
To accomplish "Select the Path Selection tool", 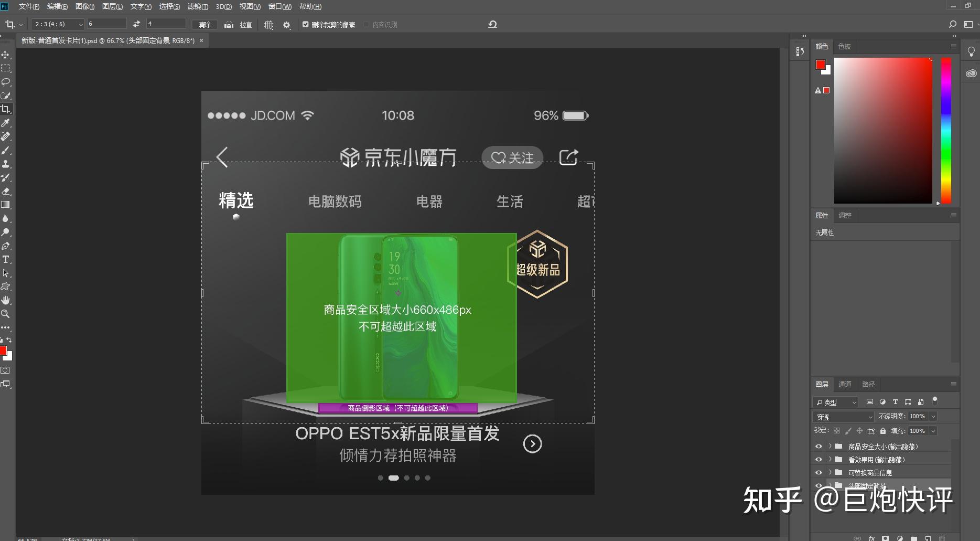I will click(x=5, y=273).
